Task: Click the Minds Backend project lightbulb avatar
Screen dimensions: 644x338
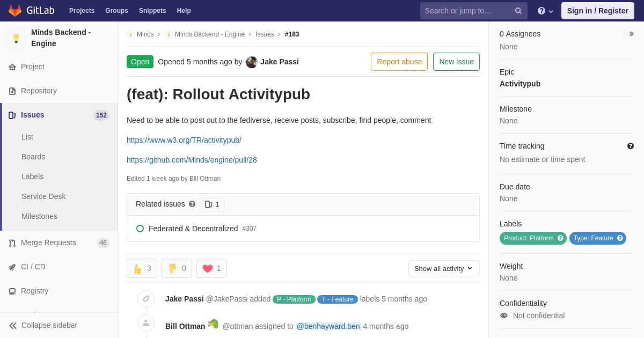Action: pyautogui.click(x=16, y=38)
